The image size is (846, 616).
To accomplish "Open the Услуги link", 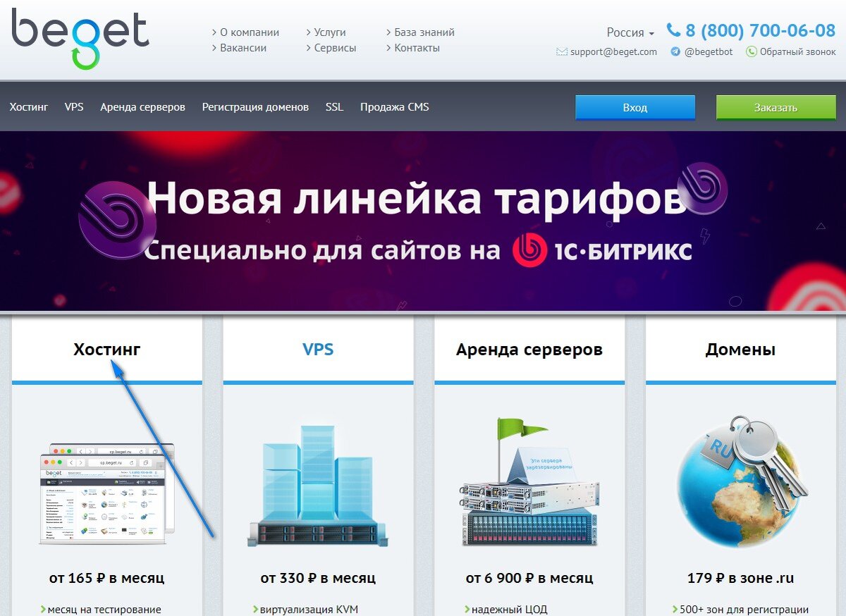I will click(x=330, y=32).
